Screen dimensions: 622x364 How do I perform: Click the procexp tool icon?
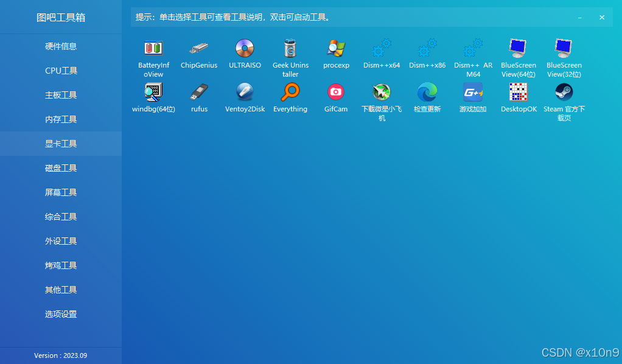(x=336, y=49)
